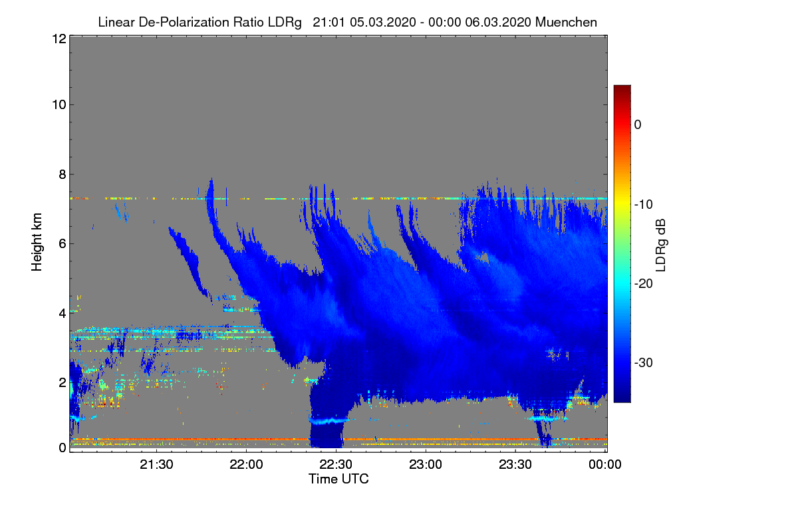Click the LDRg dB colorbar label
This screenshot has height=532, width=798.
[662, 245]
